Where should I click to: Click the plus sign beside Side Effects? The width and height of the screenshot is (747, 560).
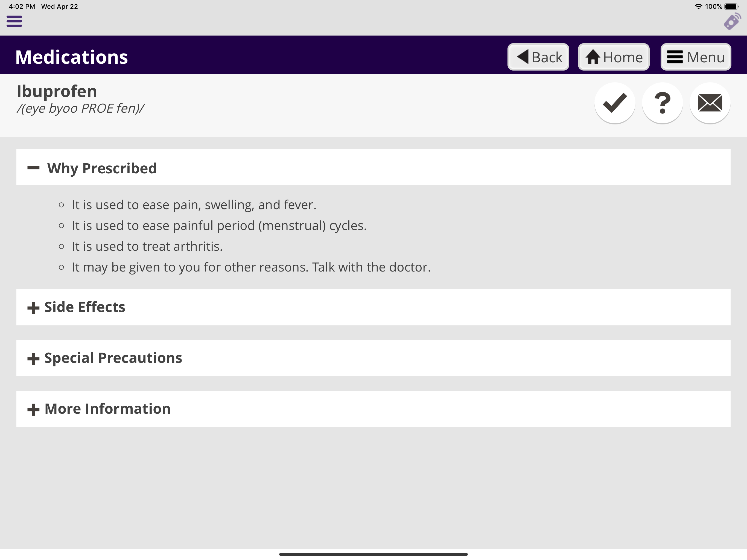click(33, 308)
